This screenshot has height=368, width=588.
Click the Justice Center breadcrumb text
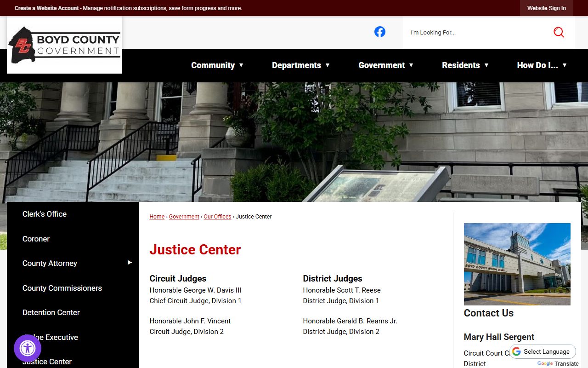point(254,217)
